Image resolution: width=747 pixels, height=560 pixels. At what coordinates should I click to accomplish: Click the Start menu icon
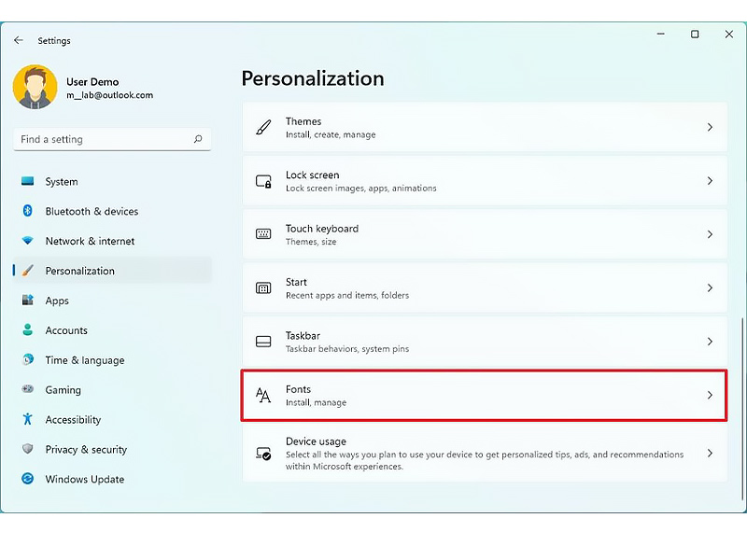(x=263, y=288)
